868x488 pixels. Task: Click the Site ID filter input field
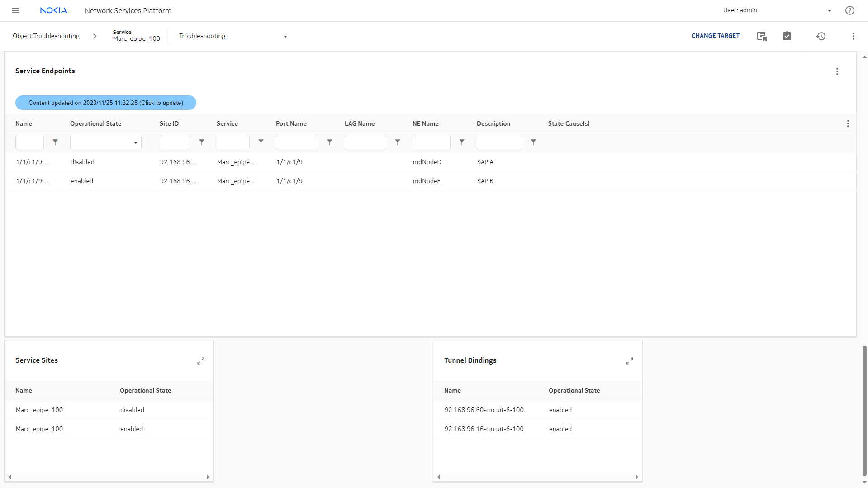pos(175,143)
